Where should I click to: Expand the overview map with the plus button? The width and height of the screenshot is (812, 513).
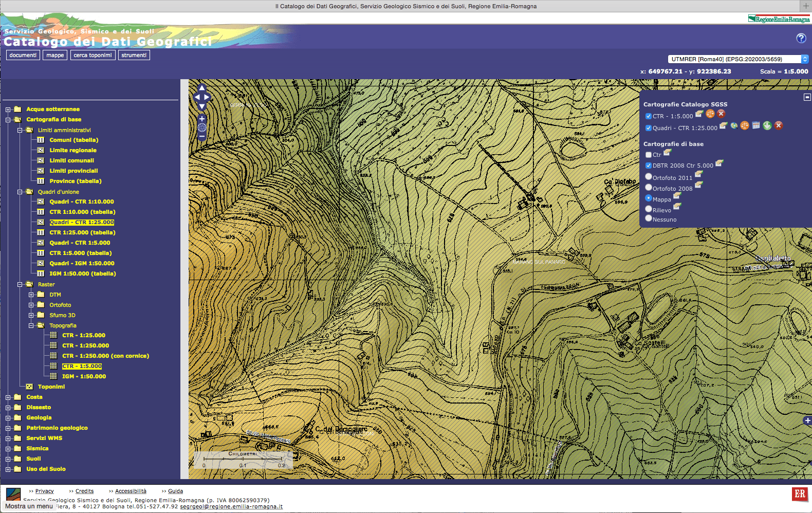tap(807, 420)
